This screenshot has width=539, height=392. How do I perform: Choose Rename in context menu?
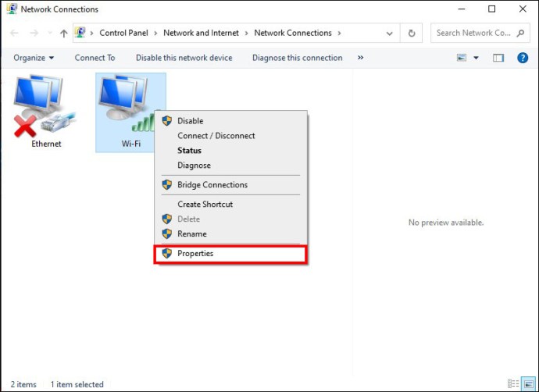(230, 234)
